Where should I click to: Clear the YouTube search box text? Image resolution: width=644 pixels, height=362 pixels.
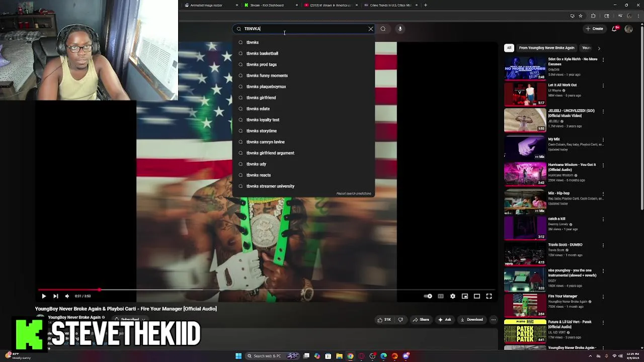click(x=371, y=29)
